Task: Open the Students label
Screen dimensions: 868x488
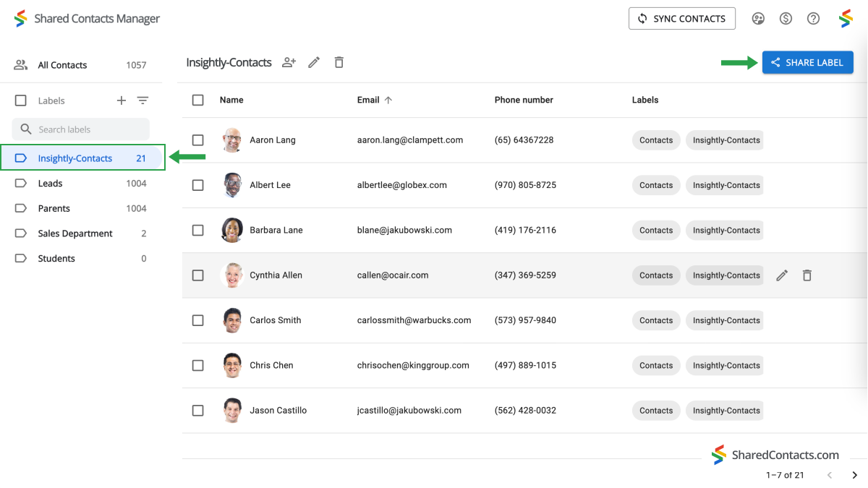Action: point(80,258)
